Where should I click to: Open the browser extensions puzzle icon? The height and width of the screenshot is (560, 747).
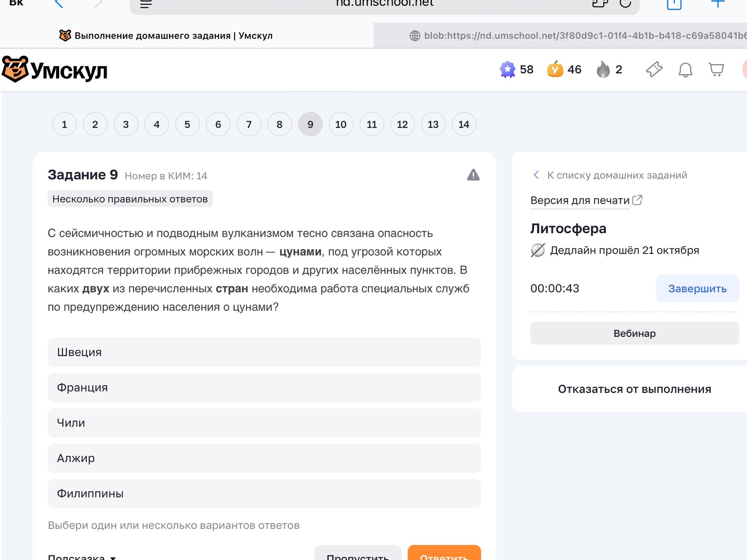(x=600, y=3)
